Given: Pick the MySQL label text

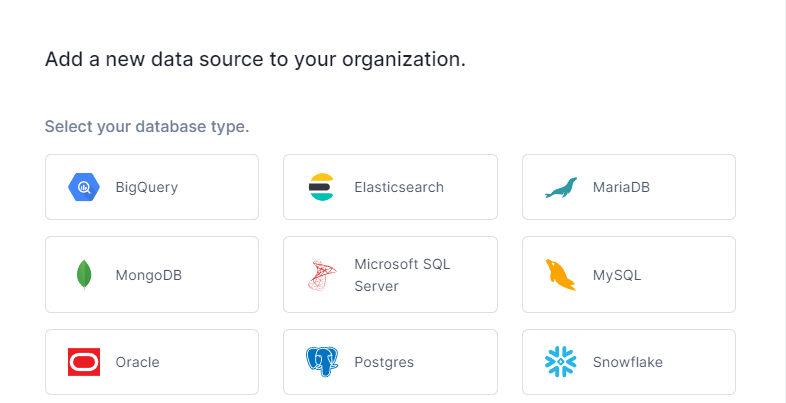Looking at the screenshot, I should [617, 275].
